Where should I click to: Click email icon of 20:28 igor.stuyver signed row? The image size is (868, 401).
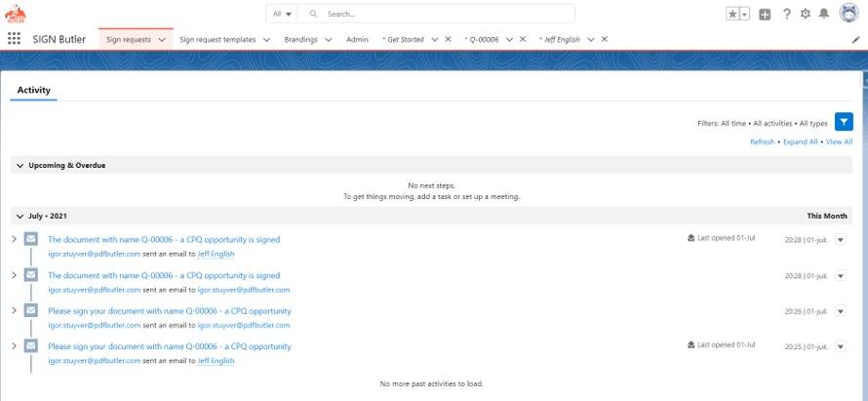click(x=31, y=275)
